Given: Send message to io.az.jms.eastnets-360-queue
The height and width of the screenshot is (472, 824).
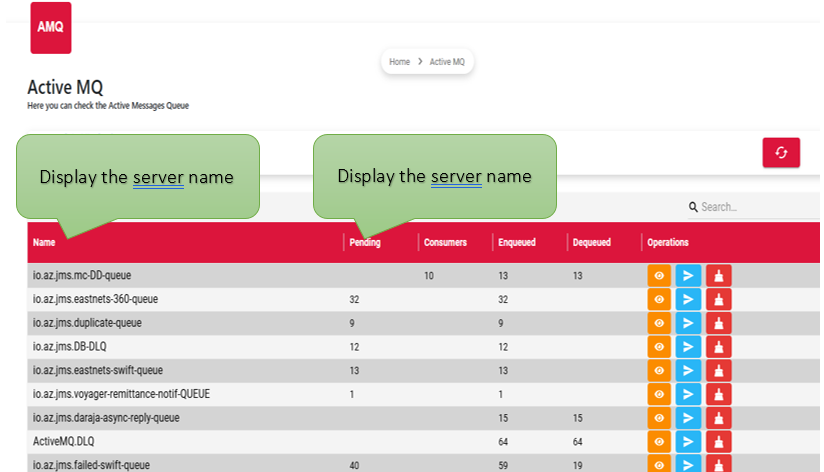Looking at the screenshot, I should [688, 300].
